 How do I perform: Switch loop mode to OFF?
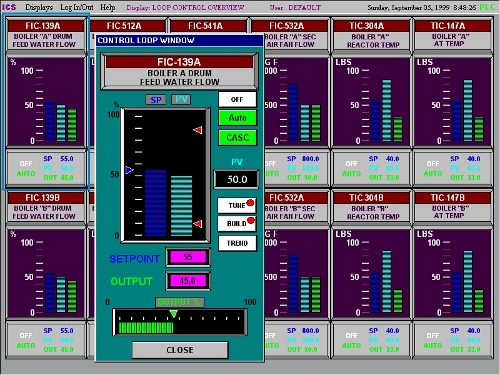(x=237, y=99)
